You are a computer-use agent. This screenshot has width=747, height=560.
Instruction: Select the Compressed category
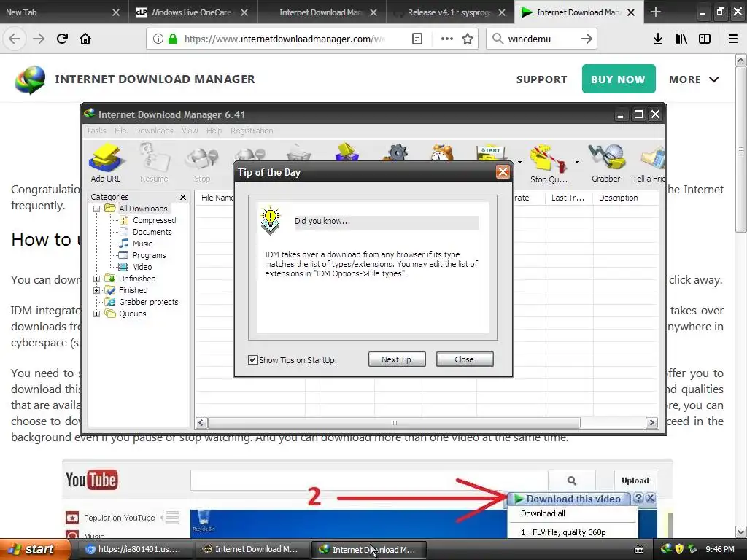(155, 220)
